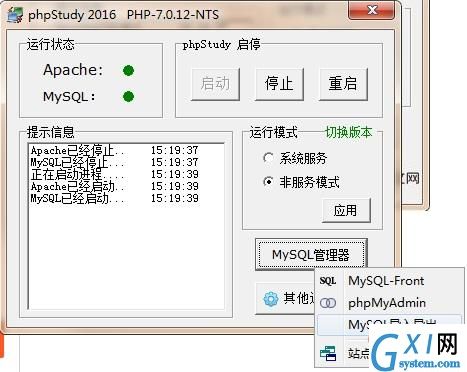Select the 非服务模式 radio button
This screenshot has width=467, height=372.
pyautogui.click(x=268, y=182)
